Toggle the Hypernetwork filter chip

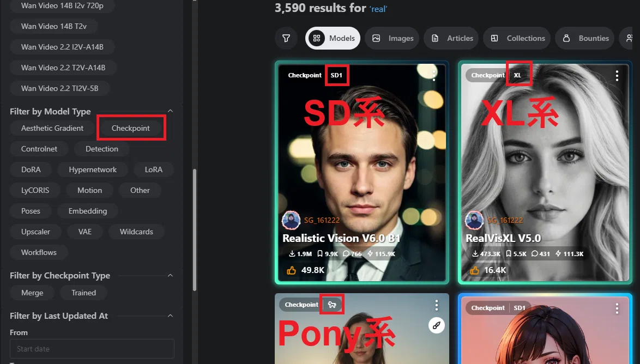point(93,169)
